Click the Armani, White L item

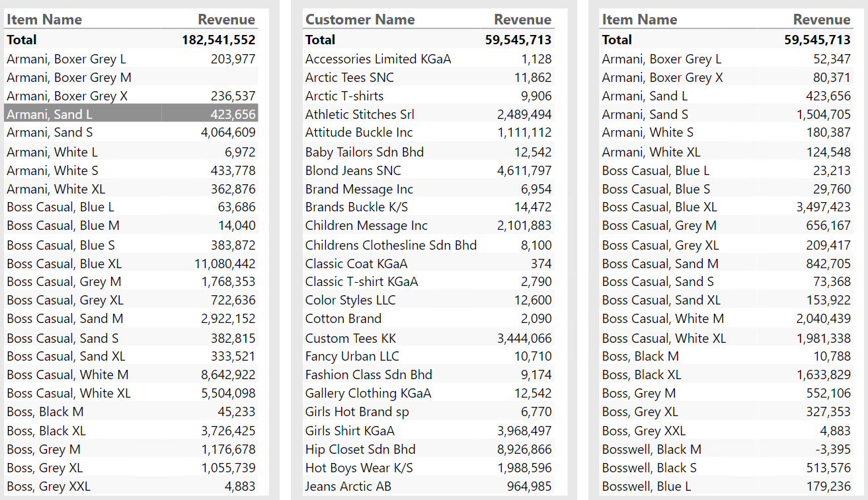coord(52,152)
